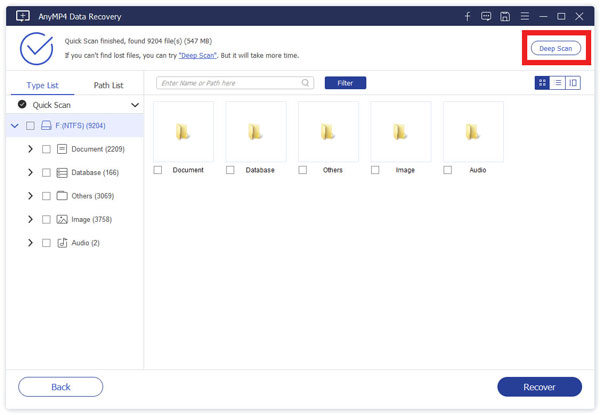600x415 pixels.
Task: Select the Type List tab
Action: point(42,85)
